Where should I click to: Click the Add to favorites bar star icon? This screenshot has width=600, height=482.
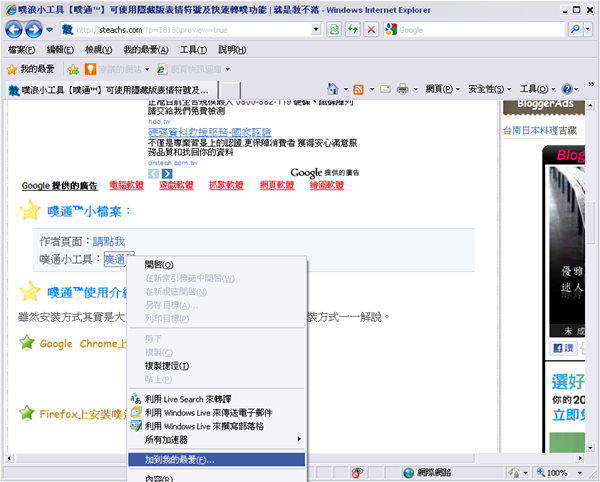[73, 69]
